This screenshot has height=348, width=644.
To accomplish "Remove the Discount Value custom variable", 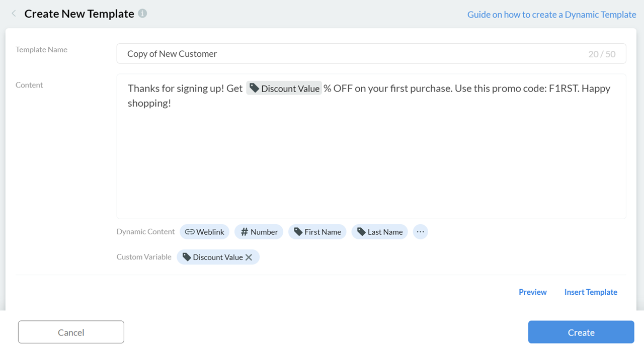I will tap(249, 257).
